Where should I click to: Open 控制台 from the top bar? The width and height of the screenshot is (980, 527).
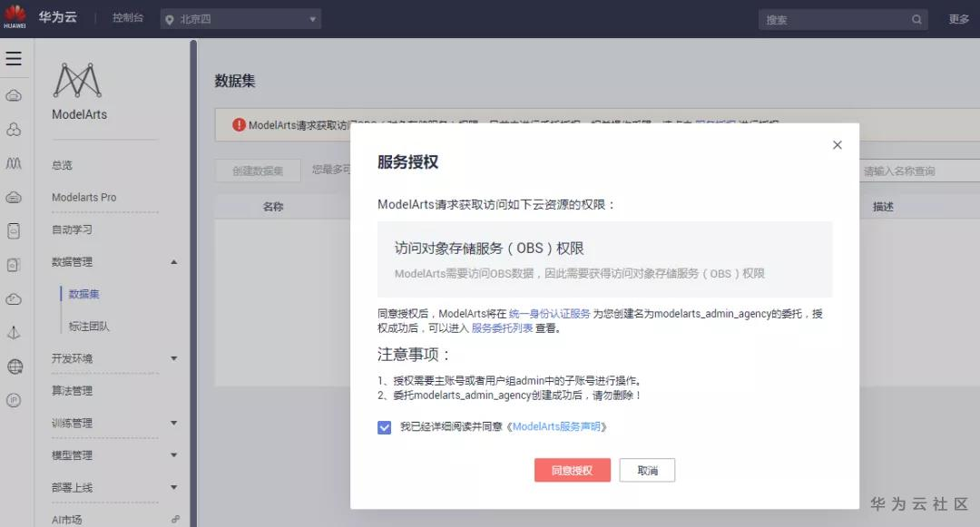(x=127, y=16)
